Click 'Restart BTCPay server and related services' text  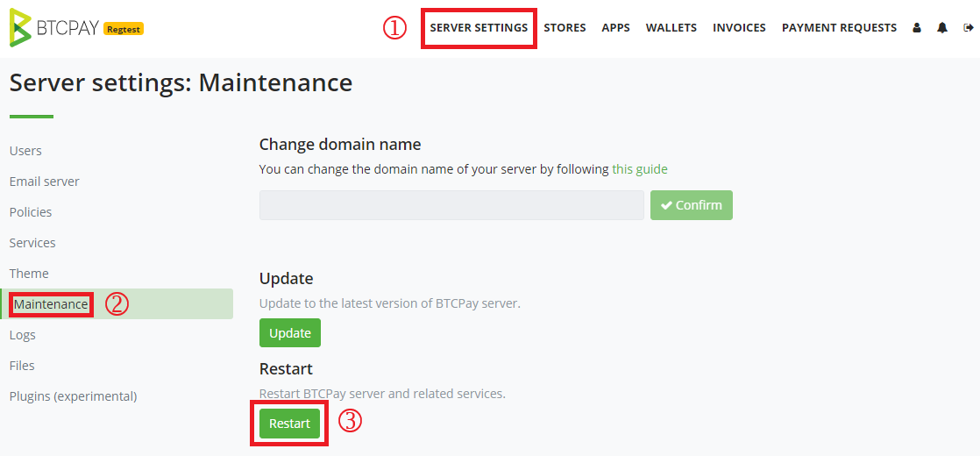tap(382, 394)
